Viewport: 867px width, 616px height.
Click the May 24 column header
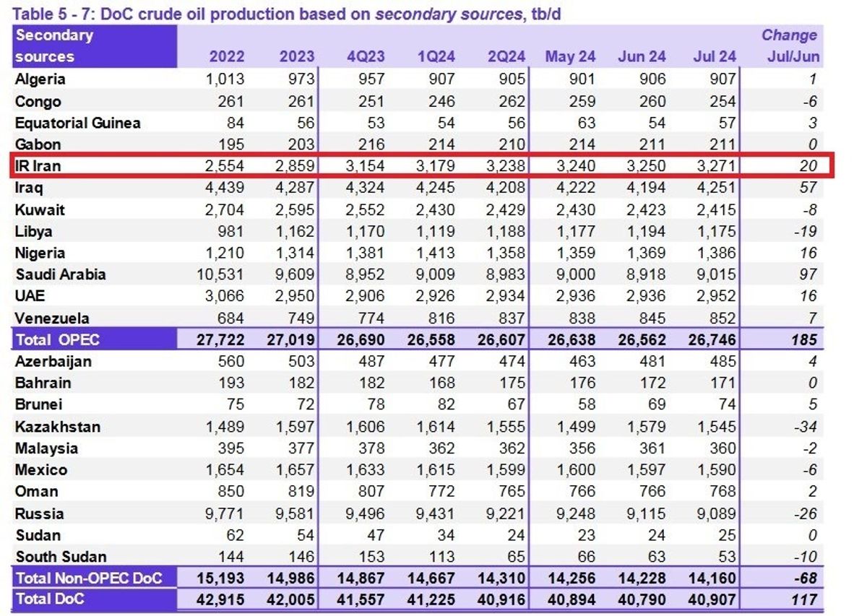pos(570,57)
